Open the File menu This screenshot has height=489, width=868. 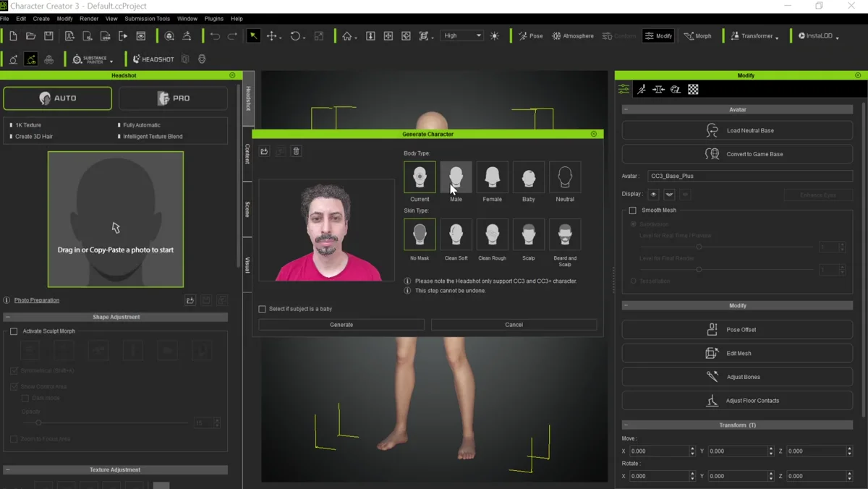click(x=4, y=19)
